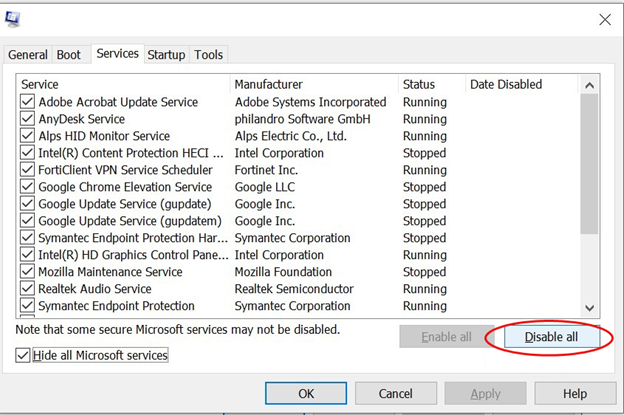Click Mozilla Foundation manufacturer text
The height and width of the screenshot is (415, 624).
283,272
